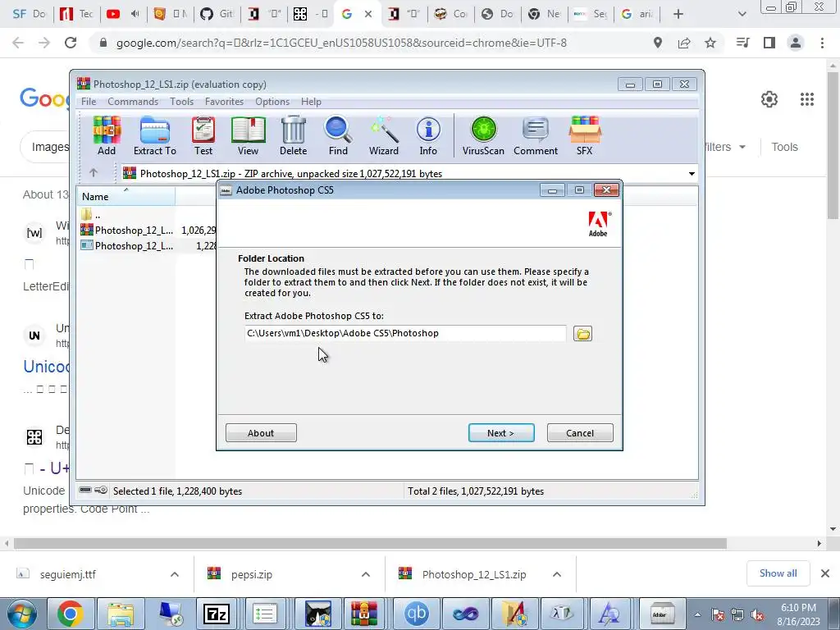Click taskbar clock 6:10 PM
This screenshot has width=840, height=630.
point(798,614)
